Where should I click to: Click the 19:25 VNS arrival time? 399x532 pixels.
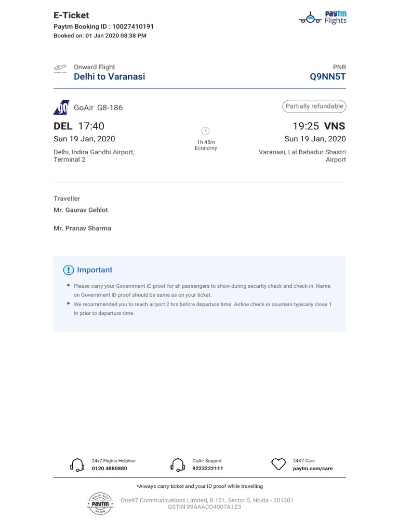click(318, 126)
